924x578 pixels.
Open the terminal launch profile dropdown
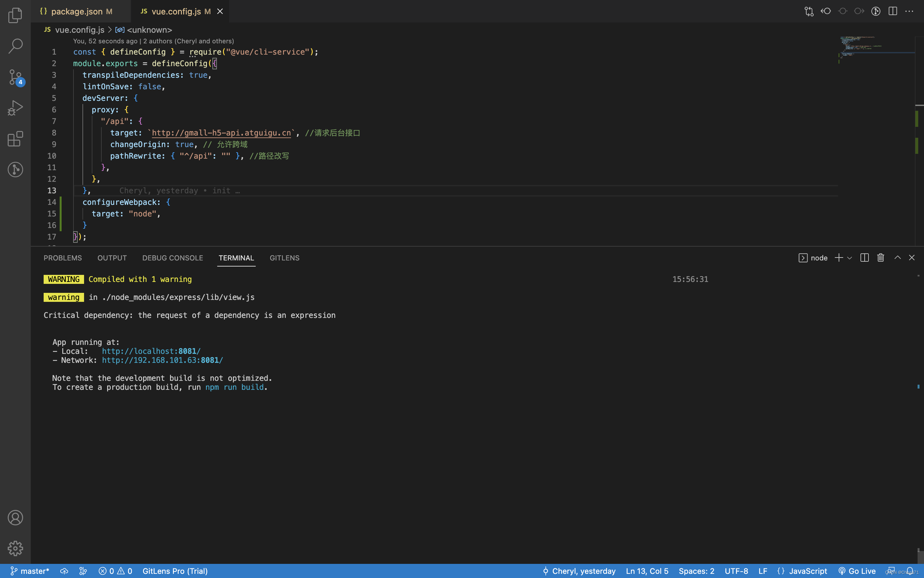point(850,258)
